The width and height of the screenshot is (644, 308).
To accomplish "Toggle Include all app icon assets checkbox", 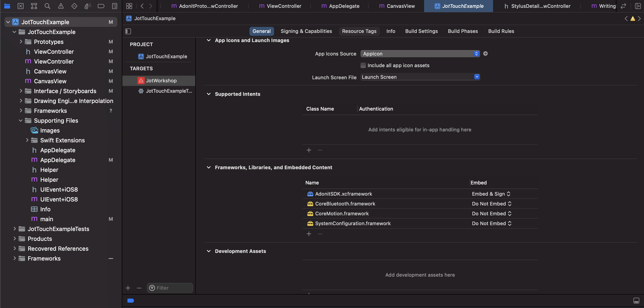I will (363, 65).
